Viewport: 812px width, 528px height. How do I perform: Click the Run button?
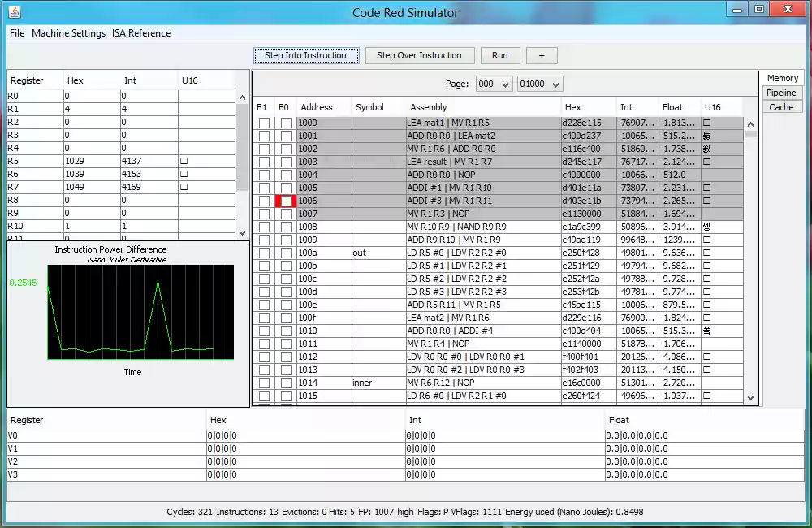(500, 54)
